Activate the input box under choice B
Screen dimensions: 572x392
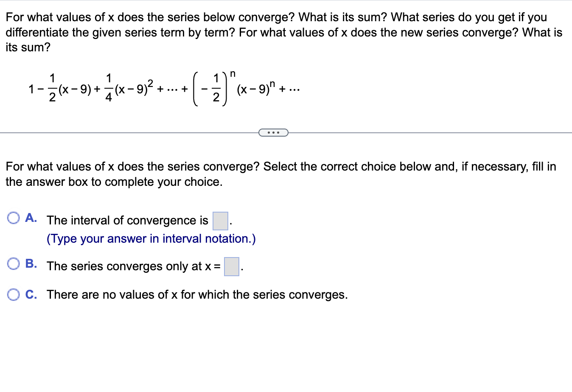pos(231,267)
